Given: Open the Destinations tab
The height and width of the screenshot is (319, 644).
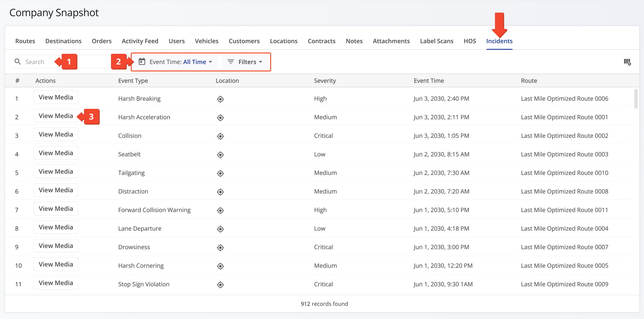Looking at the screenshot, I should coord(63,41).
